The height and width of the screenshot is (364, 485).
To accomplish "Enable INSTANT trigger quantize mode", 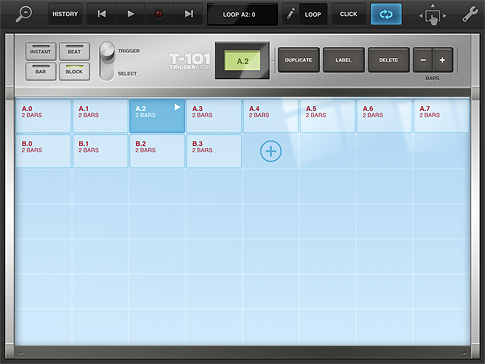I will pyautogui.click(x=41, y=51).
